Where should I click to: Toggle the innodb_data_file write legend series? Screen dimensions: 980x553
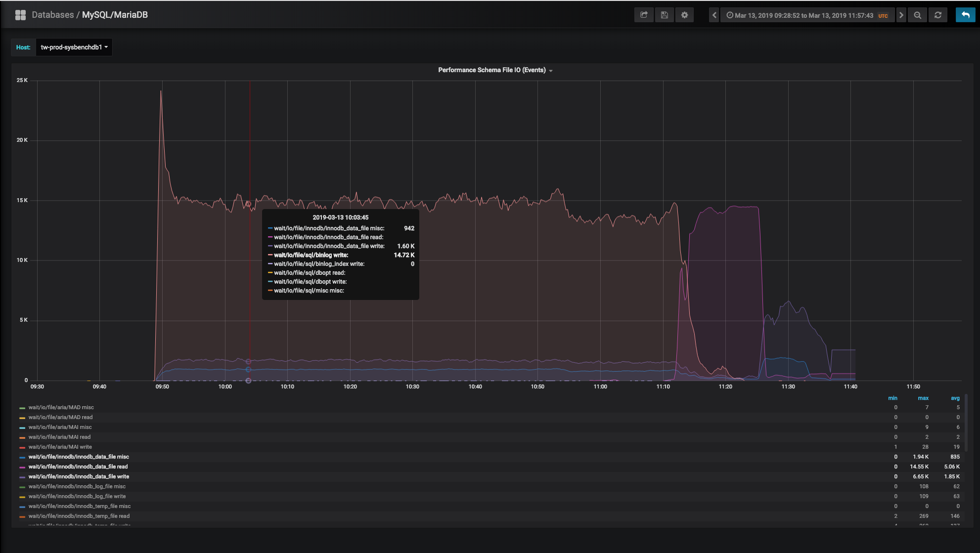click(x=79, y=476)
